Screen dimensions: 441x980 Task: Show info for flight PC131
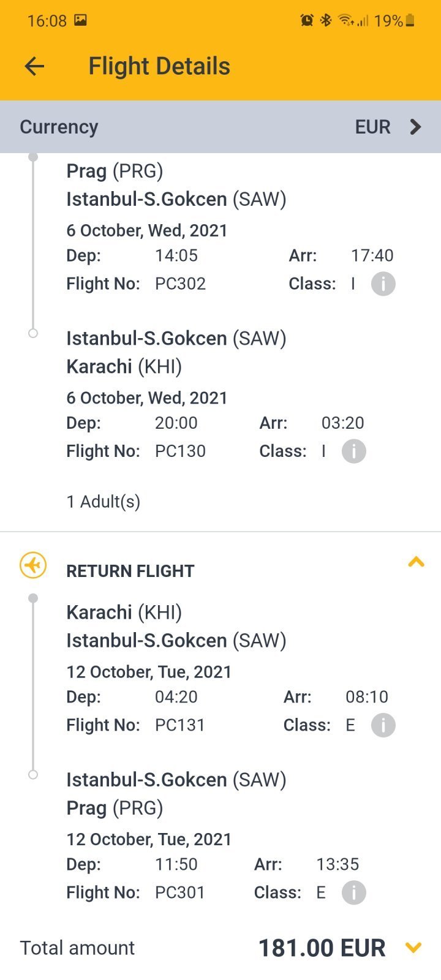[x=383, y=725]
